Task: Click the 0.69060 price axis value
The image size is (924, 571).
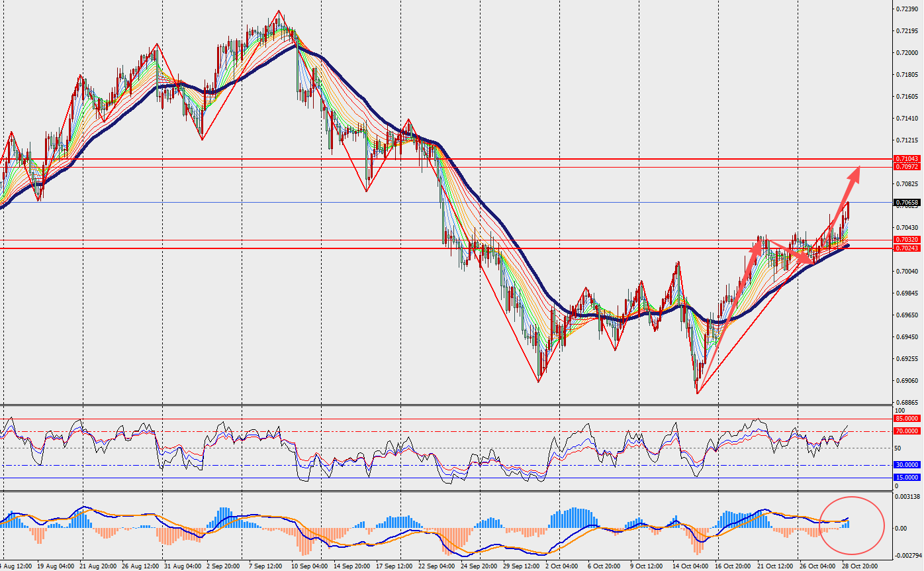Action: coord(906,381)
